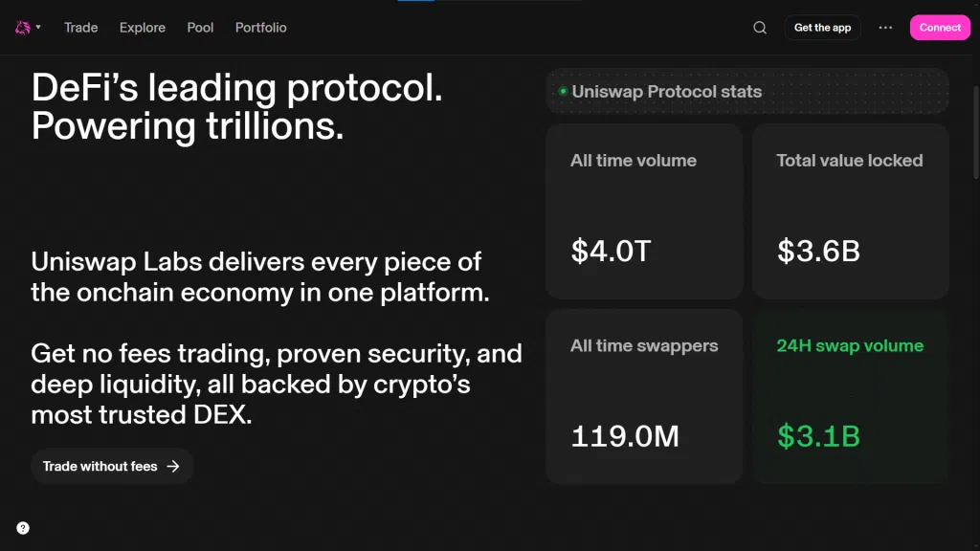
Task: Click the green 24H swap volume card
Action: click(850, 396)
